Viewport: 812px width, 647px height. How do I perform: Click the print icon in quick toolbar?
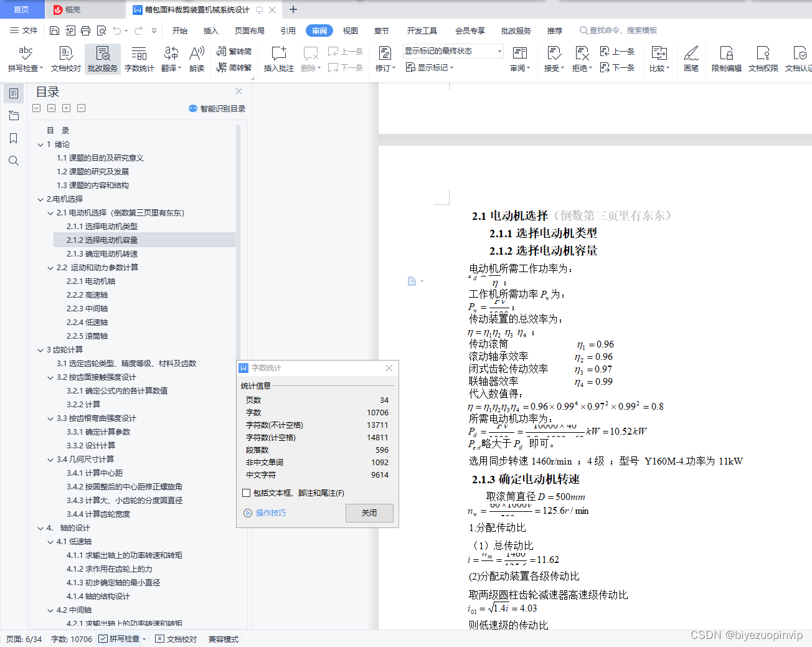tap(85, 31)
